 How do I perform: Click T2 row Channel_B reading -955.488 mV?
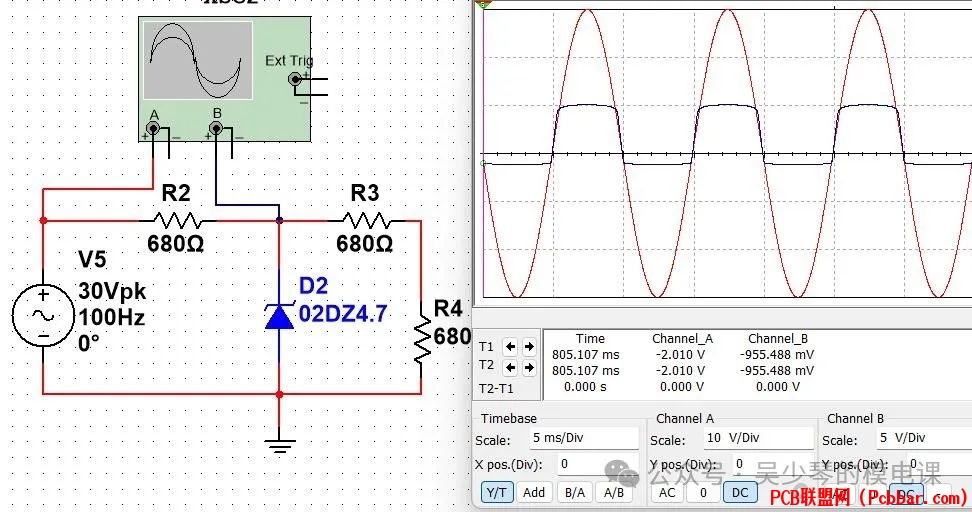pyautogui.click(x=777, y=371)
